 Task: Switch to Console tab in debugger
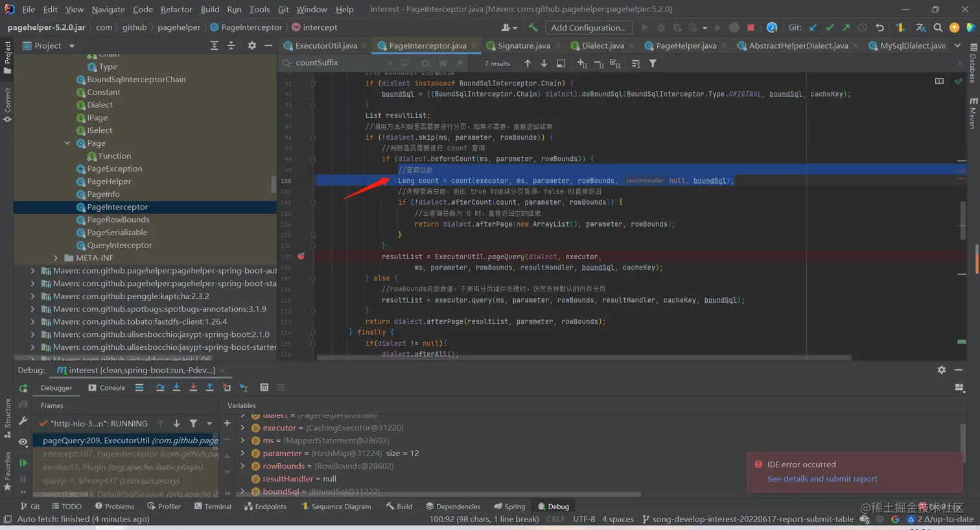[107, 387]
